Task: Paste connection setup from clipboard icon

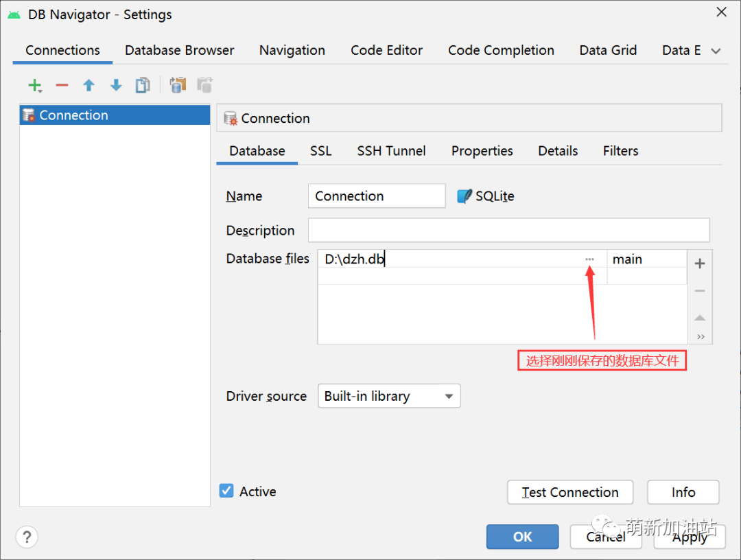Action: pos(204,85)
